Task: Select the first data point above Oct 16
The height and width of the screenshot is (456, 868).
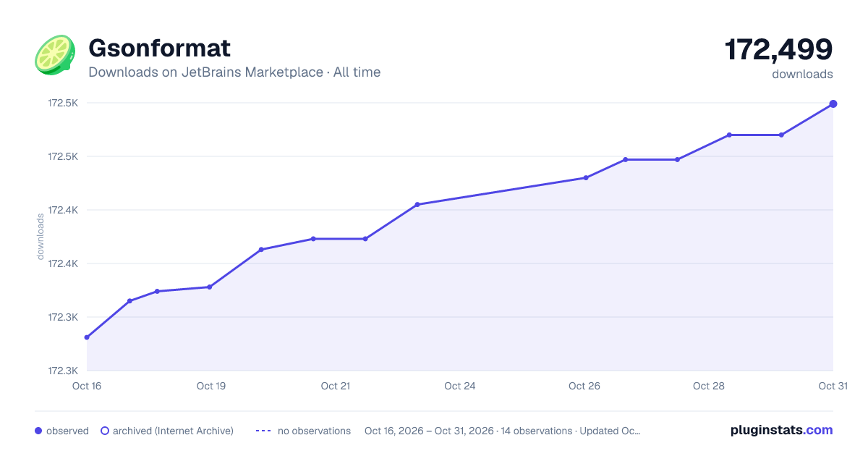Action: click(x=87, y=337)
